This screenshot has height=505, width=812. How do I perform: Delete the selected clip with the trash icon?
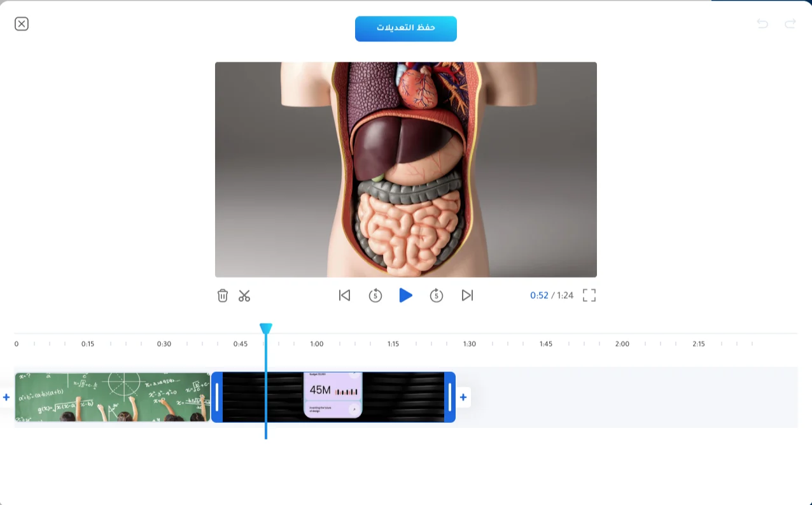pos(222,295)
